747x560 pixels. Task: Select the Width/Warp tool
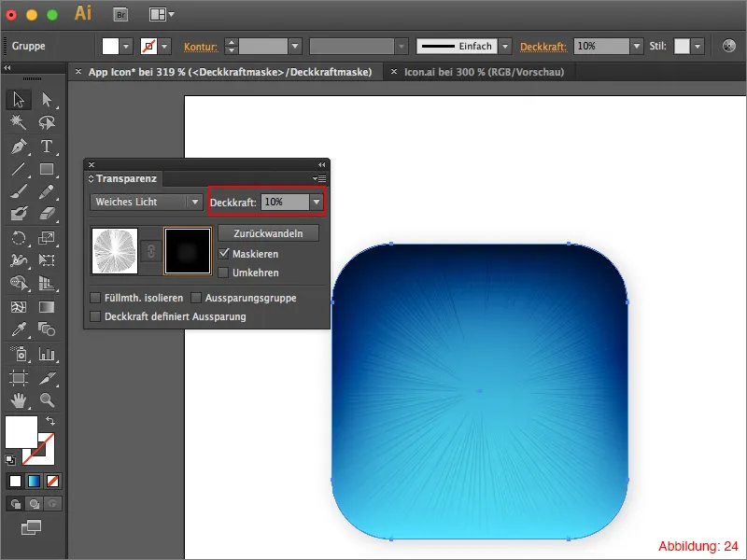(19, 260)
